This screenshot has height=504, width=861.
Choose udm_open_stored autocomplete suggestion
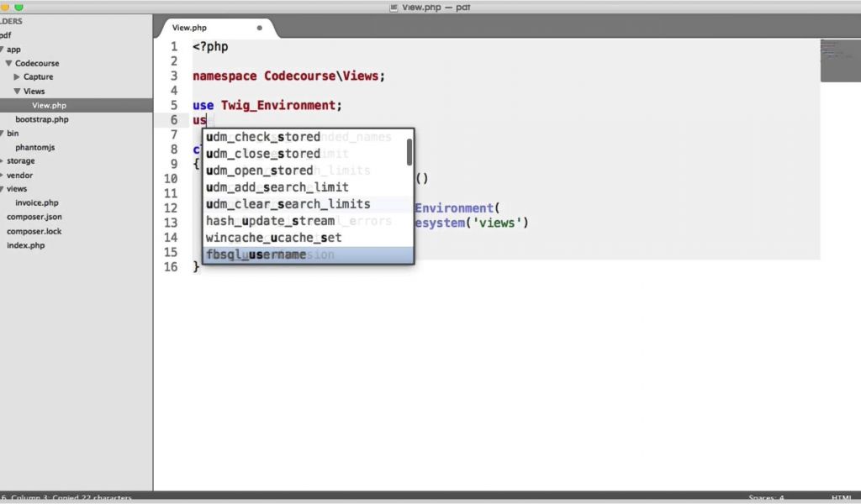point(308,171)
